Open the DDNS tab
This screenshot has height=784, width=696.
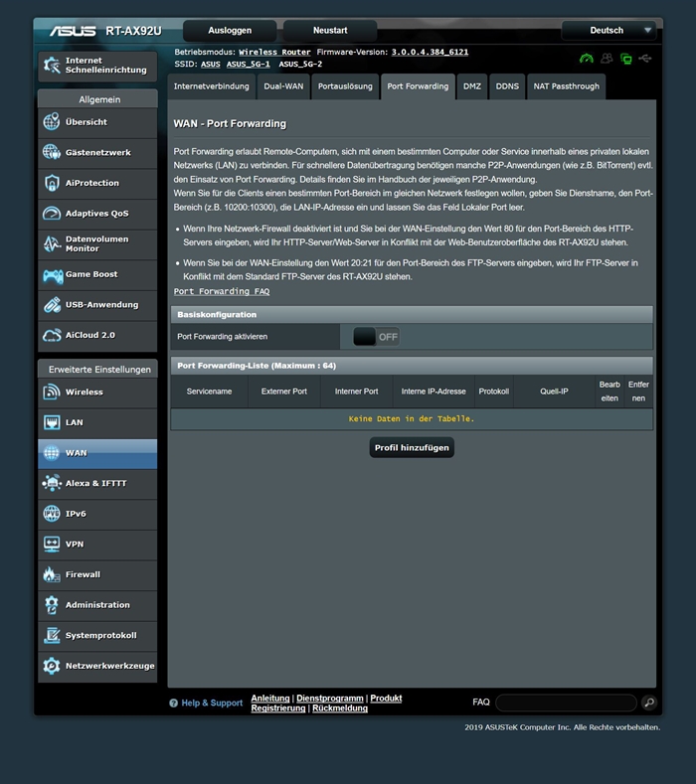tap(507, 86)
